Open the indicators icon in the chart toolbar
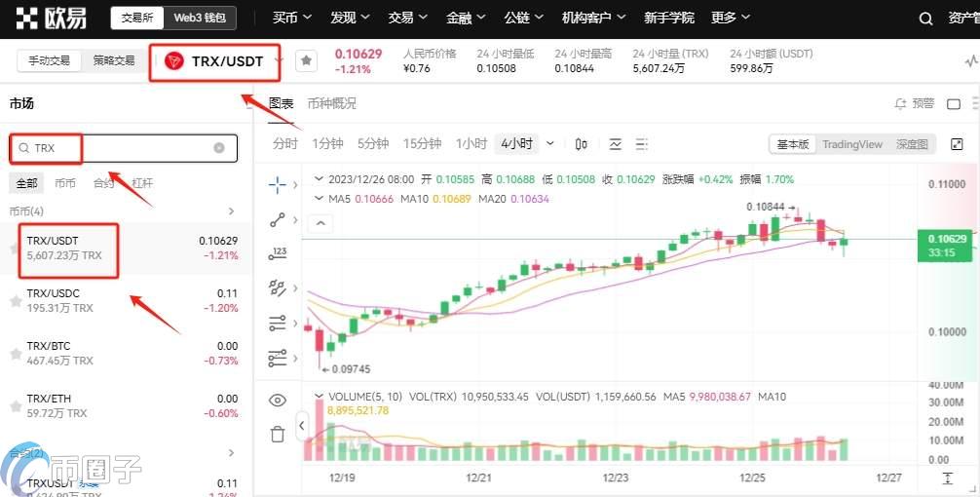The height and width of the screenshot is (497, 980). (615, 144)
